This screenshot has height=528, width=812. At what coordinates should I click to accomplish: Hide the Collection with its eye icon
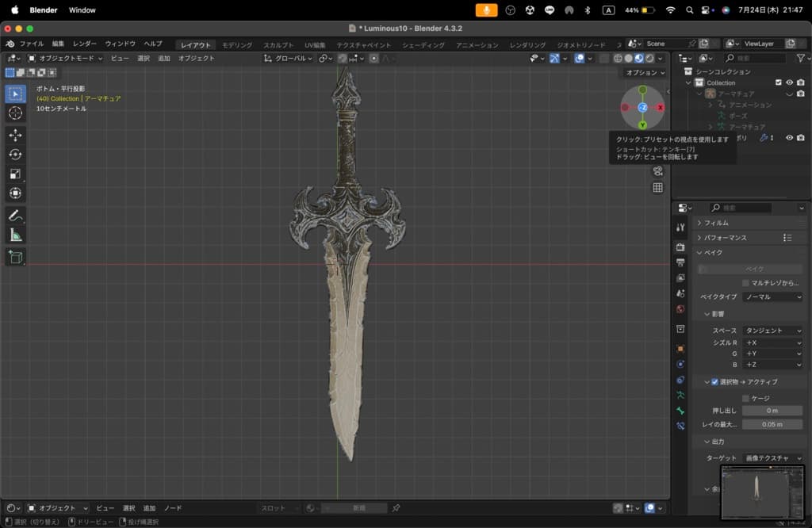pos(789,82)
